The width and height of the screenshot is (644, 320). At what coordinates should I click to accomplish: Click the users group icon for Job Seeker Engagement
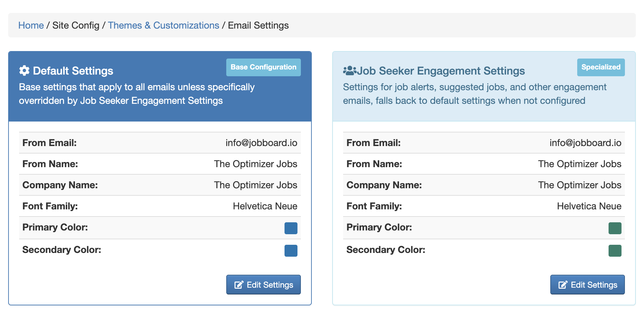click(x=350, y=71)
